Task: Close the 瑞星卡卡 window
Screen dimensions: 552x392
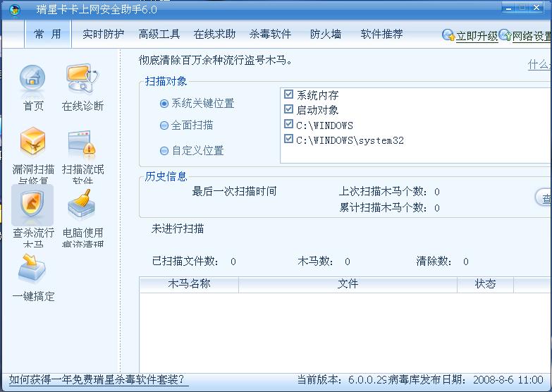Action: point(536,8)
